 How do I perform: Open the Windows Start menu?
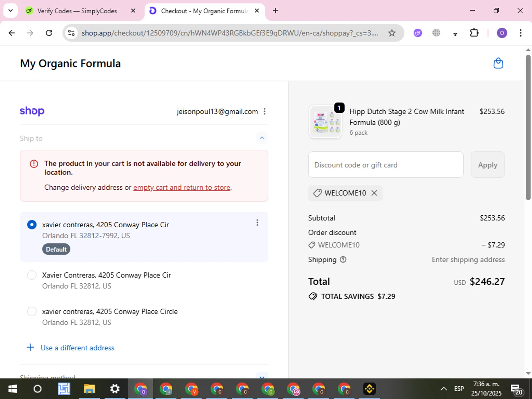[12, 389]
